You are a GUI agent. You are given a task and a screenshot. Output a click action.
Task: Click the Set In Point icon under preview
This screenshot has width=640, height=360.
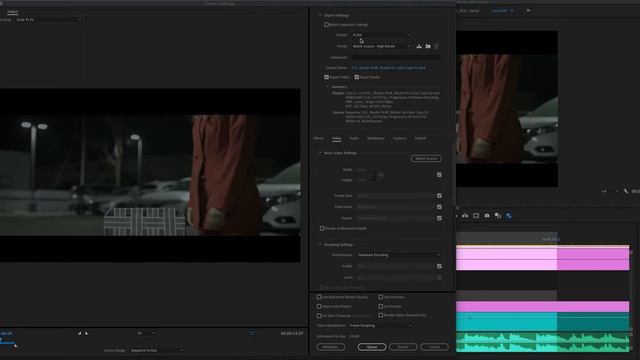click(x=80, y=333)
